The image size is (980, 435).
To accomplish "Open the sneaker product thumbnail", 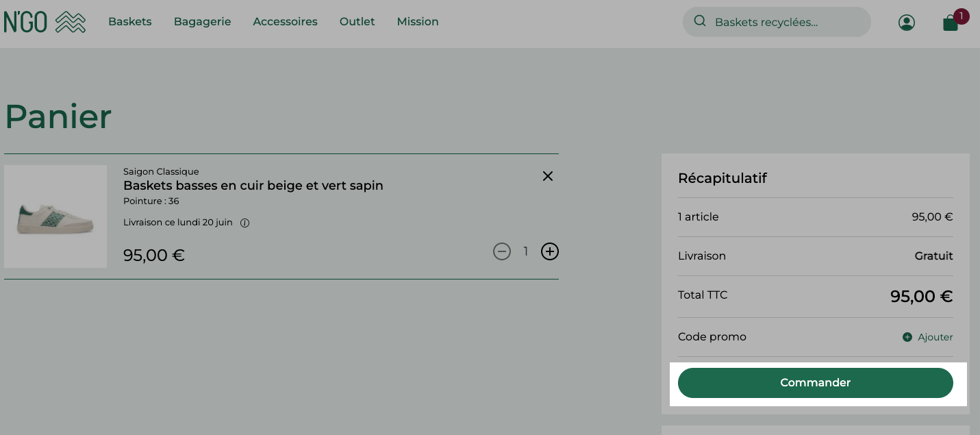I will tap(55, 216).
